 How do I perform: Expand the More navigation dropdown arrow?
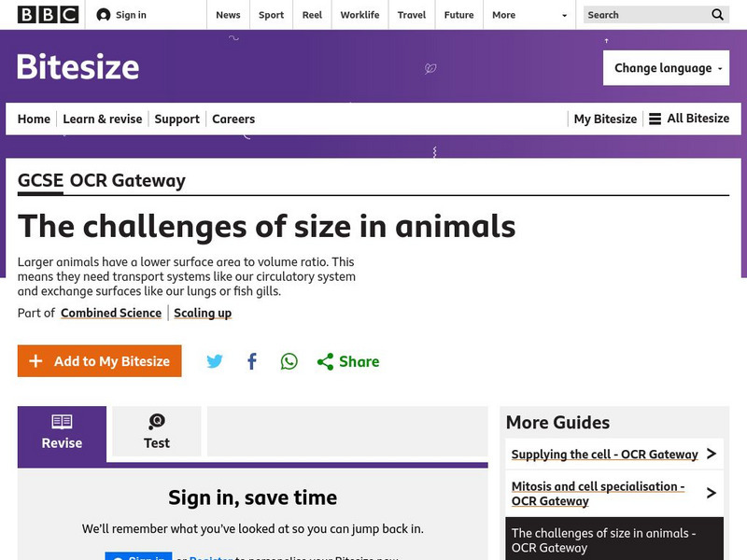click(x=564, y=15)
